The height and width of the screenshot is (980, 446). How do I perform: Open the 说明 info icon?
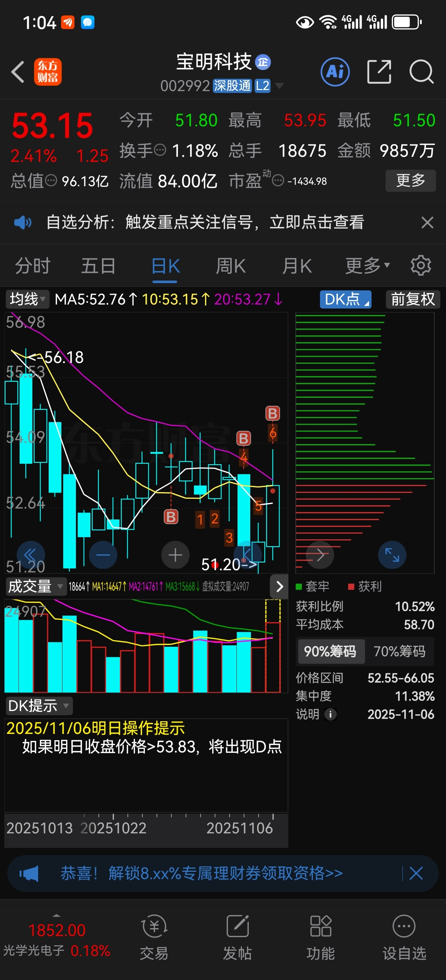click(330, 714)
